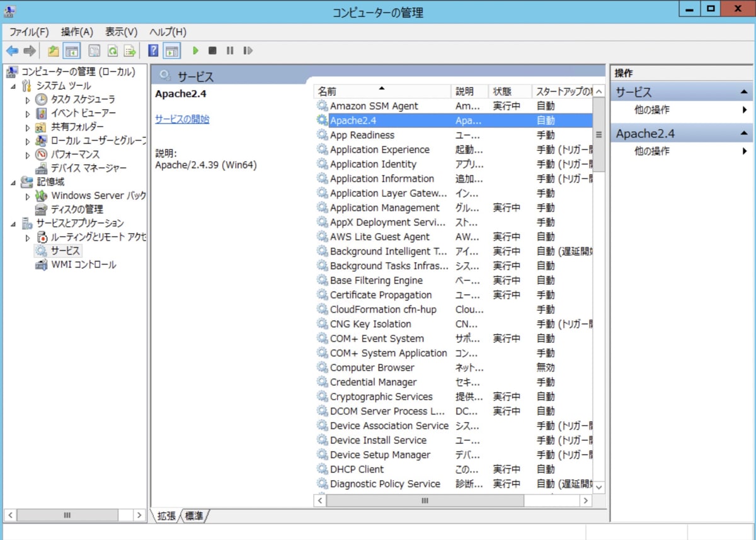The height and width of the screenshot is (540, 756).
Task: Switch to the 標準 tab
Action: coord(195,516)
